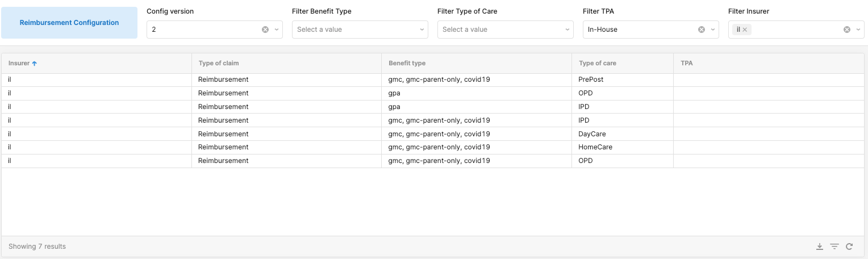Expand the Filter Insurer dropdown chevron
Viewport: 868px width, 259px height.
click(x=858, y=30)
